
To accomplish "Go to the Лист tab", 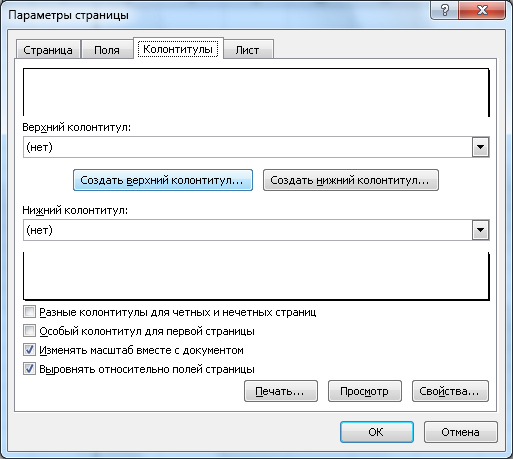I will coord(247,50).
